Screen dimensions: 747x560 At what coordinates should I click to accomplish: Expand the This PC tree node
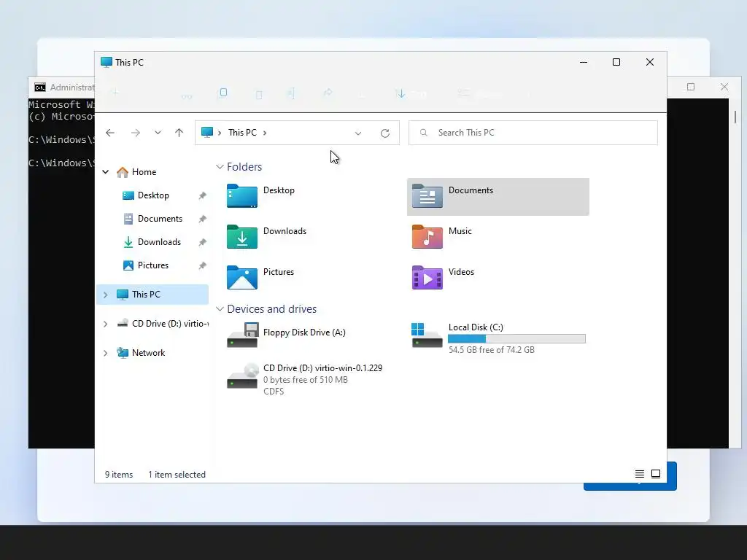[x=106, y=295]
